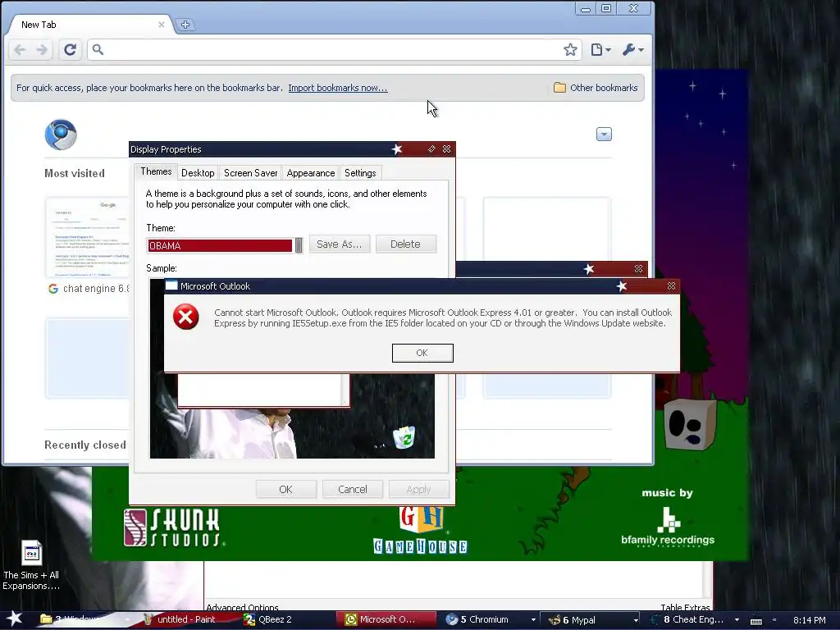Close the window behind the Outlook dialog
This screenshot has width=840, height=630.
coord(638,269)
